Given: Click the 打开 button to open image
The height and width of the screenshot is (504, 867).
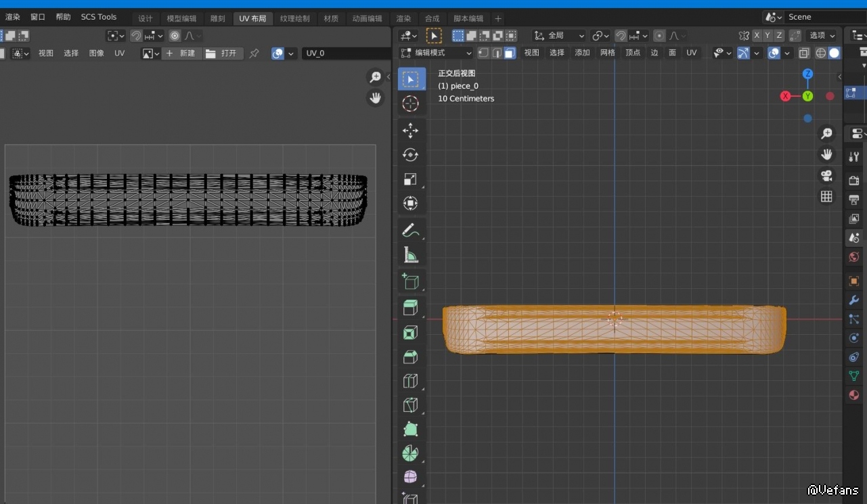Looking at the screenshot, I should pos(222,53).
